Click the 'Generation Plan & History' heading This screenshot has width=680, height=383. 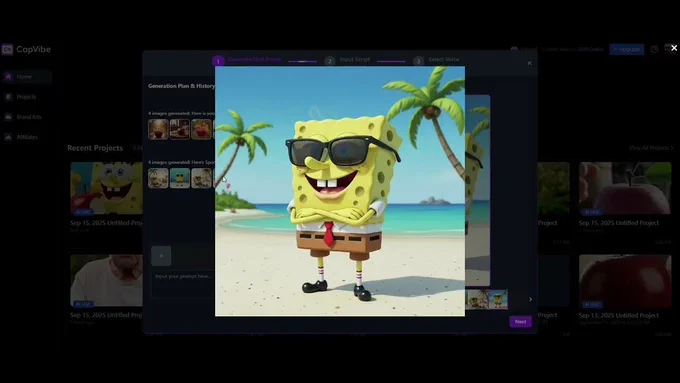[x=181, y=86]
